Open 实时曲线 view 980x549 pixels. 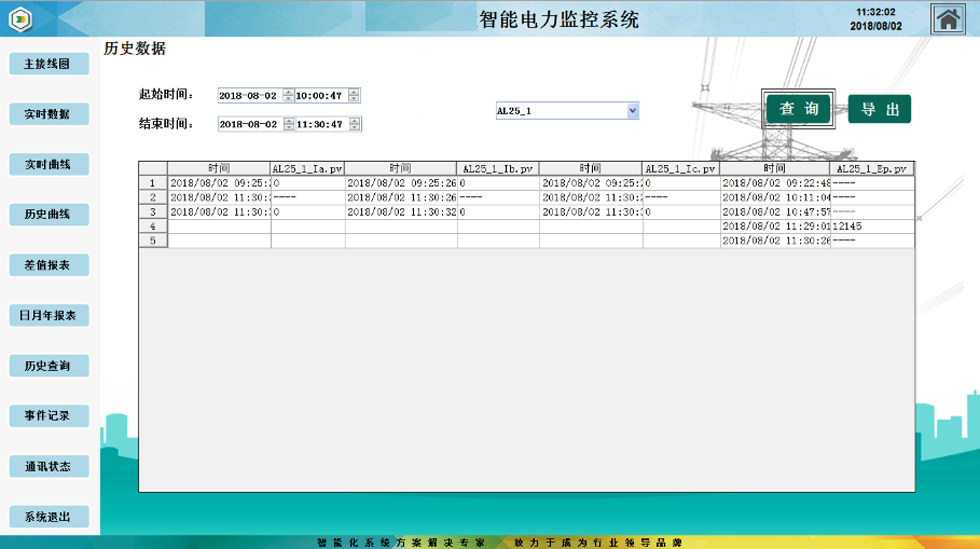[48, 164]
